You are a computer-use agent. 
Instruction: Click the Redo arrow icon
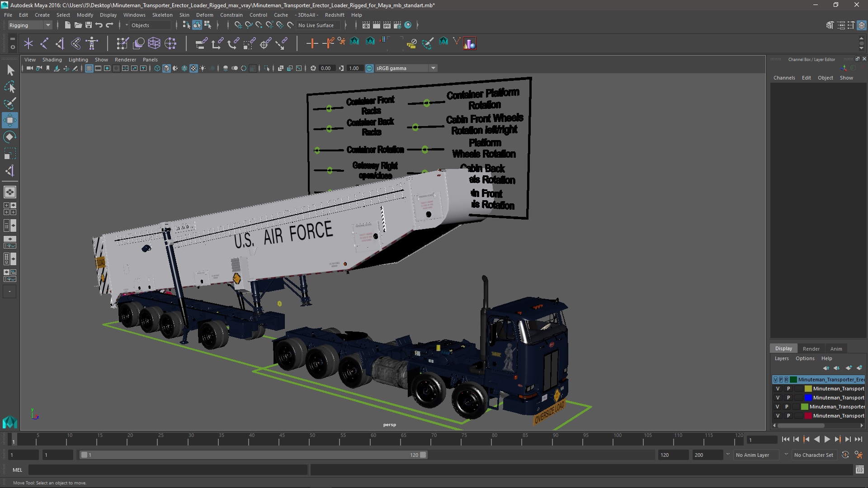[109, 25]
